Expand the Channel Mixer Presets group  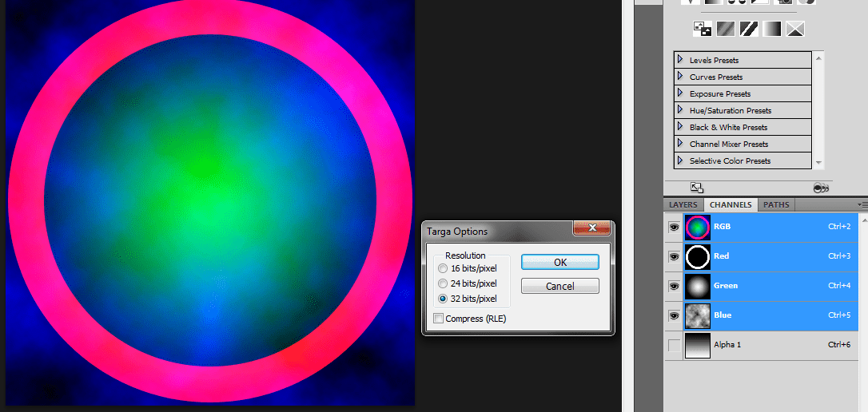pyautogui.click(x=680, y=144)
